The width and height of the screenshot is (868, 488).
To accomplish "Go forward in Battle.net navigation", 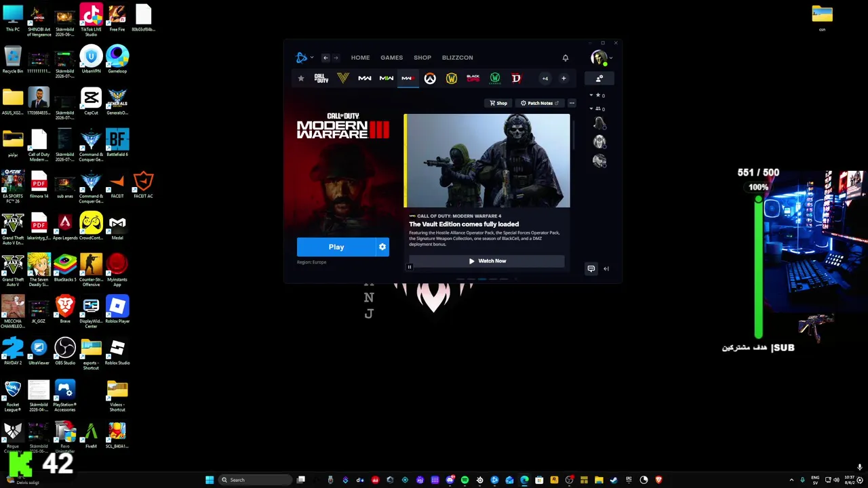I will tap(336, 58).
